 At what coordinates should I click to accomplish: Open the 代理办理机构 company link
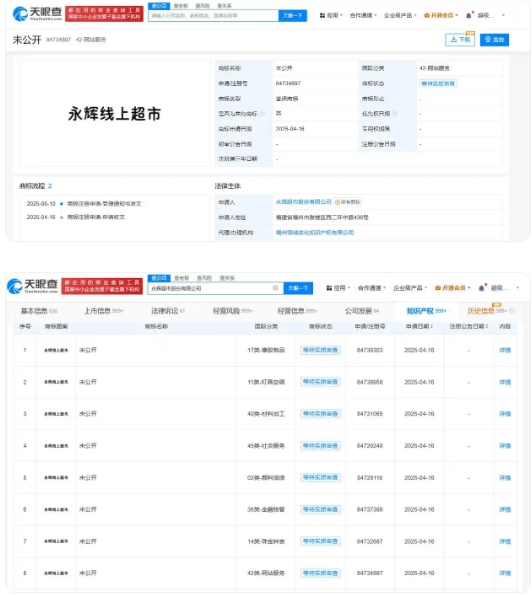[x=315, y=232]
